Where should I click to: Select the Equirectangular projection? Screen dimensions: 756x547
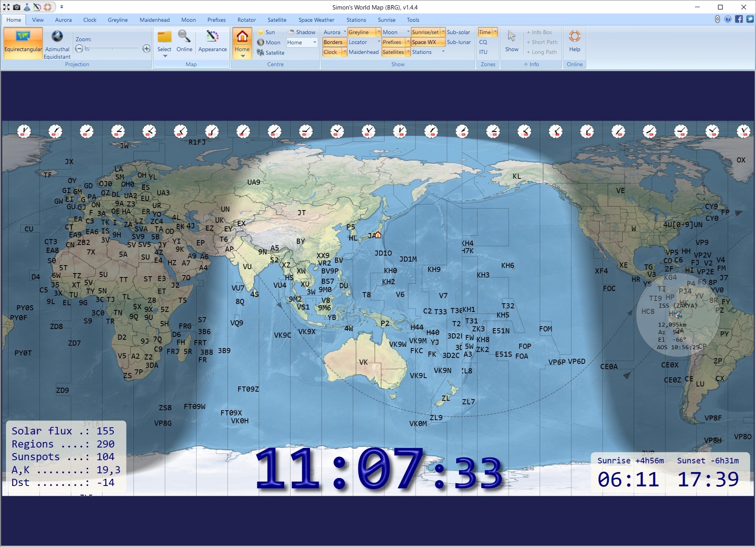point(23,42)
